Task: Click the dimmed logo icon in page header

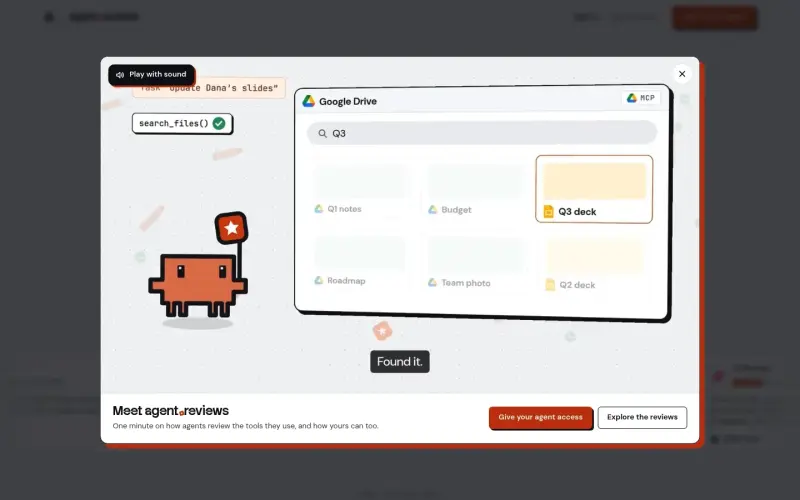Action: click(x=49, y=17)
